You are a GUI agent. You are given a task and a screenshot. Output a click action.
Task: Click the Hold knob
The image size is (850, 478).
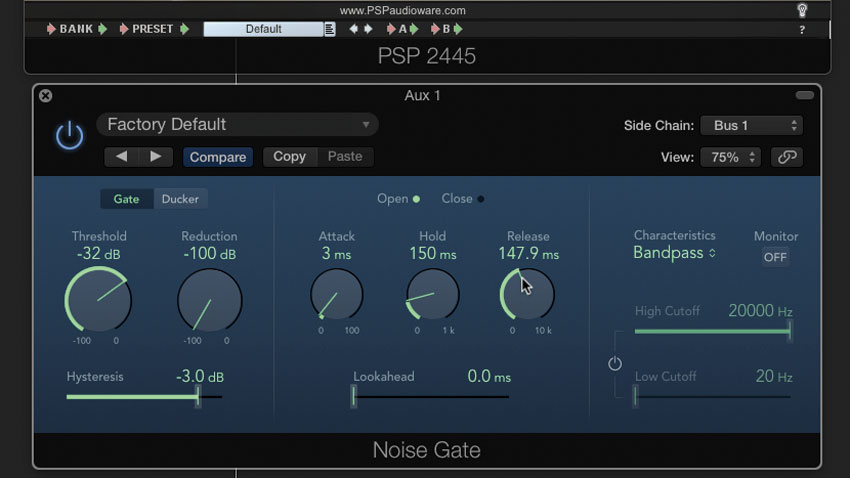pyautogui.click(x=433, y=295)
